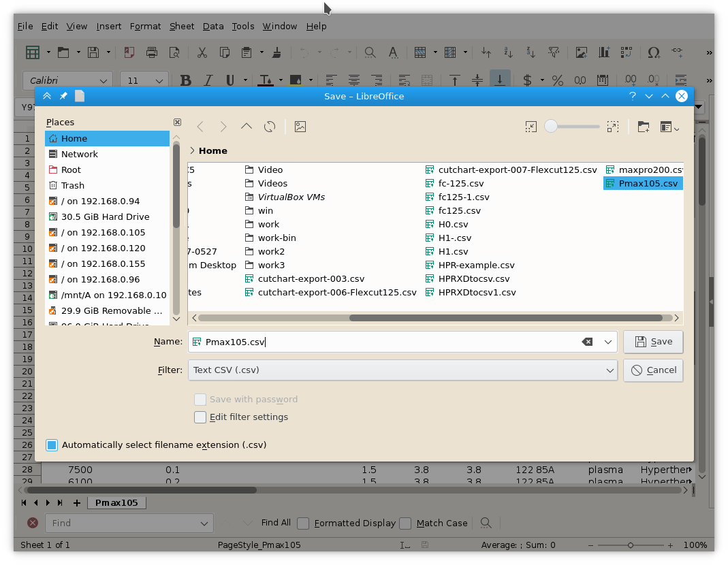This screenshot has height=565, width=728.
Task: Clear the Name text field
Action: 587,342
